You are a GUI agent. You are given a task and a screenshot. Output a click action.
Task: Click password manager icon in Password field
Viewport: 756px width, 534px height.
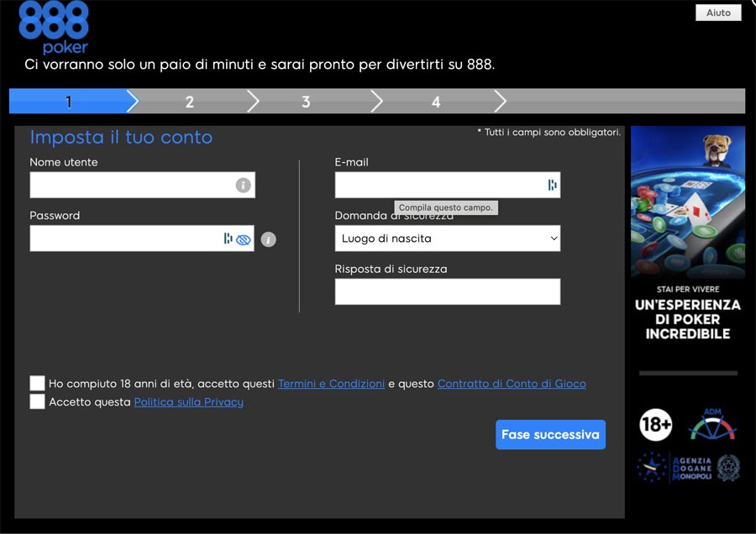[228, 238]
